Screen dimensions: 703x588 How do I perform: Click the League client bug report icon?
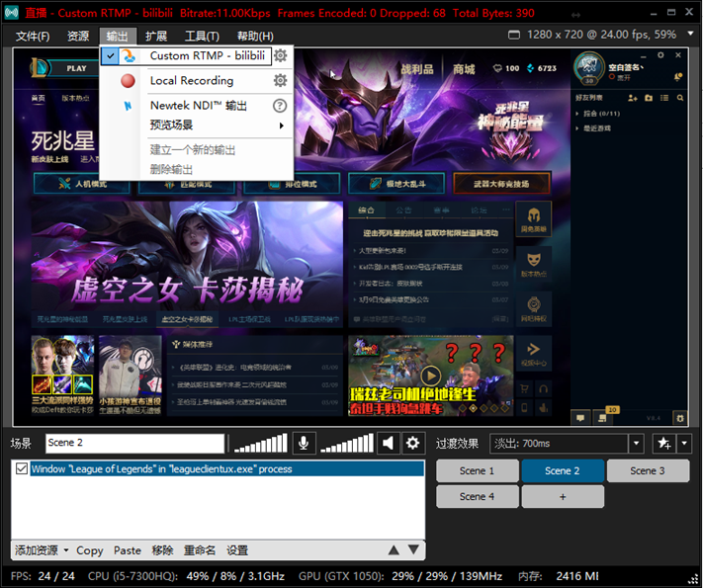[x=680, y=418]
